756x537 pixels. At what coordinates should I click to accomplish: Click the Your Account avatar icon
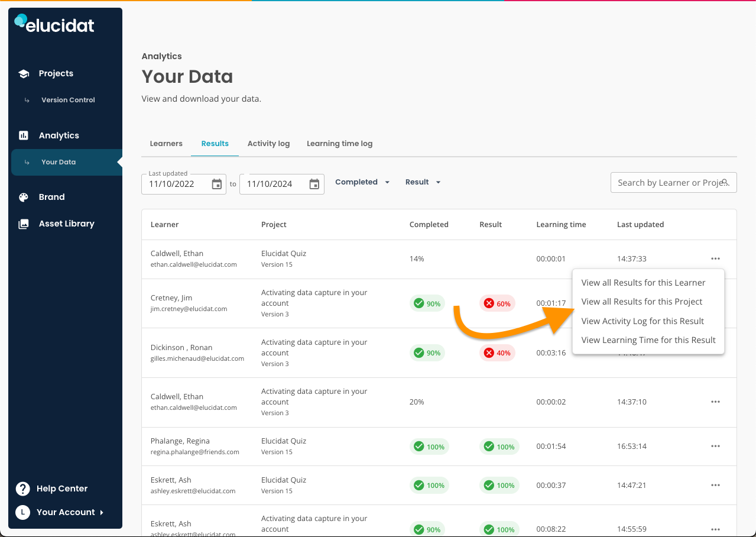pos(22,512)
